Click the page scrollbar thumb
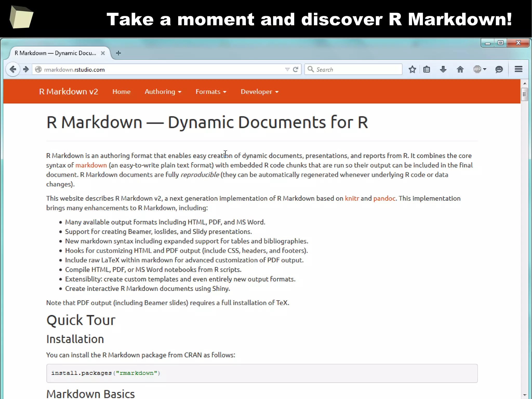The width and height of the screenshot is (532, 399). 524,94
